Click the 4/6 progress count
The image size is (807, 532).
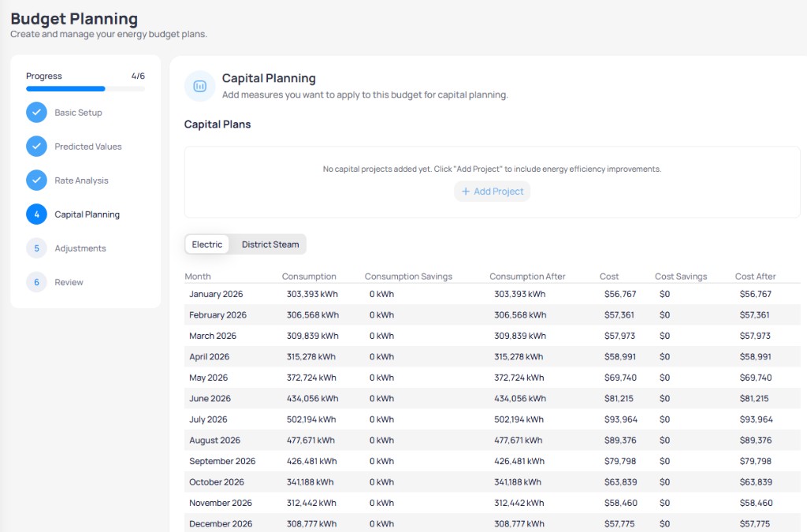138,76
